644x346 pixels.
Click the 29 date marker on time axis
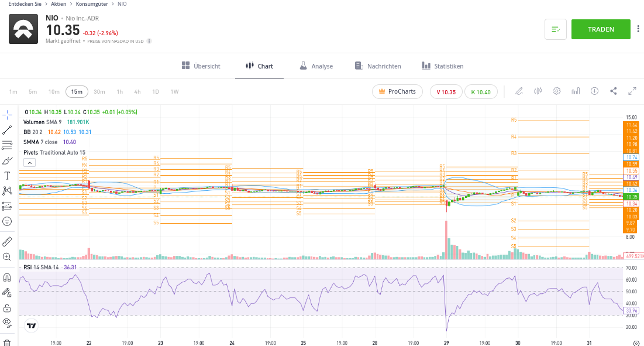pyautogui.click(x=446, y=342)
